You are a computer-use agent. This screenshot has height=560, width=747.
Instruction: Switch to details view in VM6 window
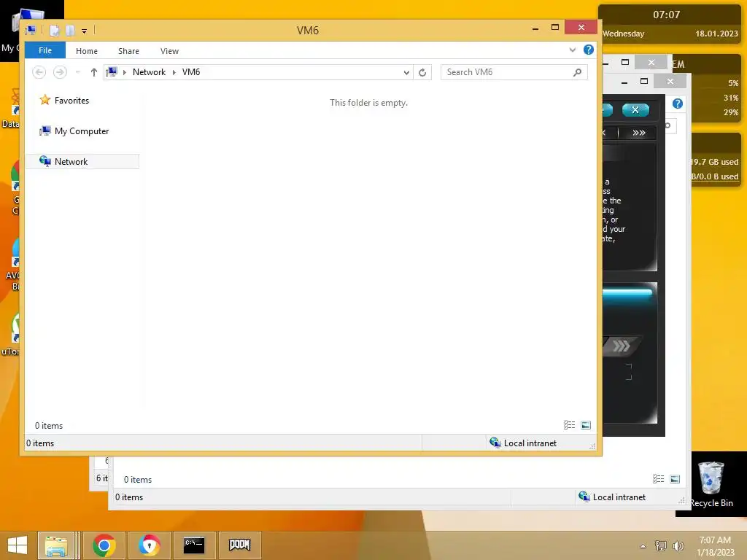(569, 425)
